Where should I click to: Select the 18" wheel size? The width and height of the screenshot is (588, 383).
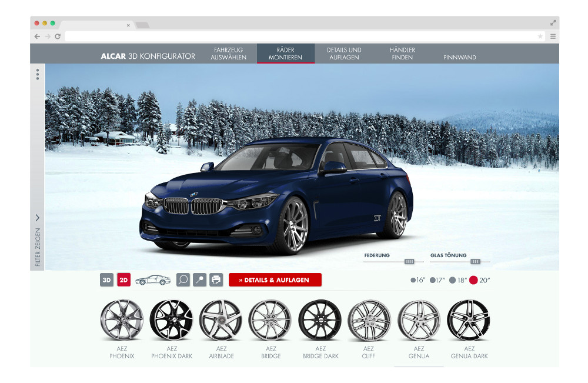tap(458, 280)
